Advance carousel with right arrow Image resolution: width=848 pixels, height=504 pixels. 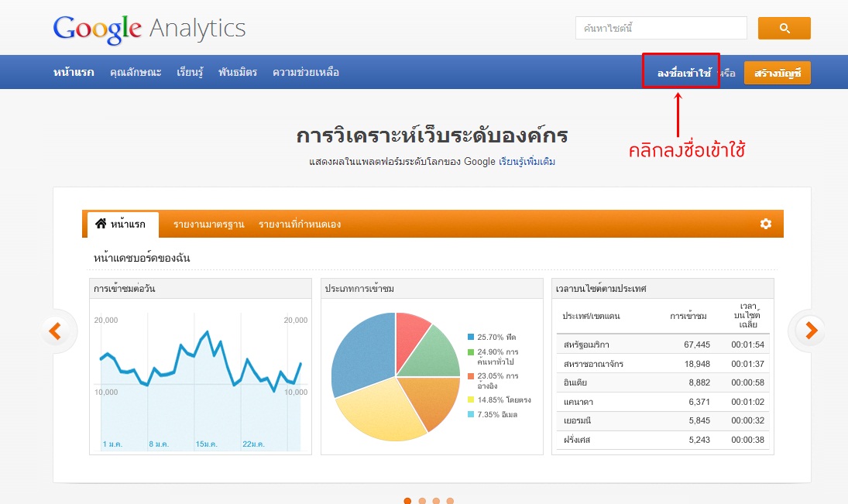coord(812,331)
